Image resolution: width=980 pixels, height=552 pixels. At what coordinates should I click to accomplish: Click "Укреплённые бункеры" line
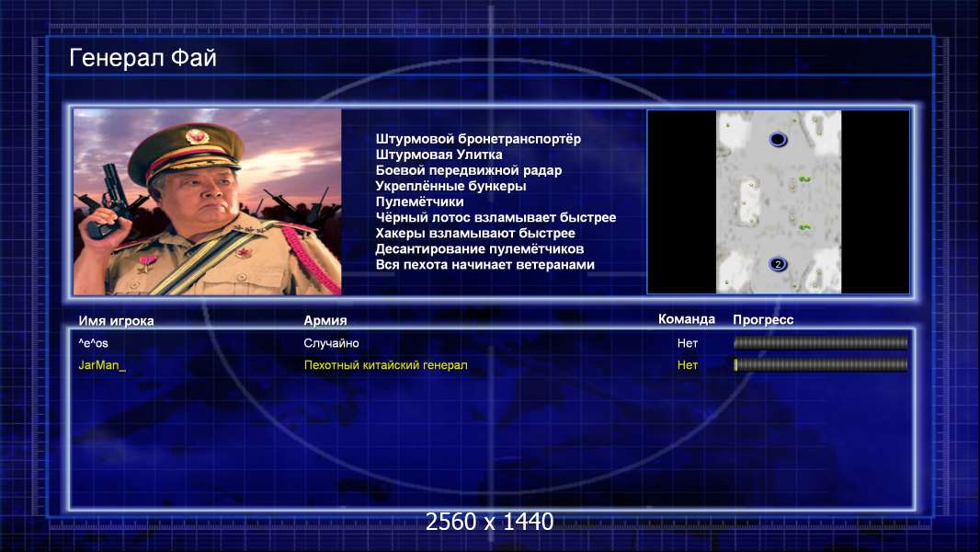(450, 186)
